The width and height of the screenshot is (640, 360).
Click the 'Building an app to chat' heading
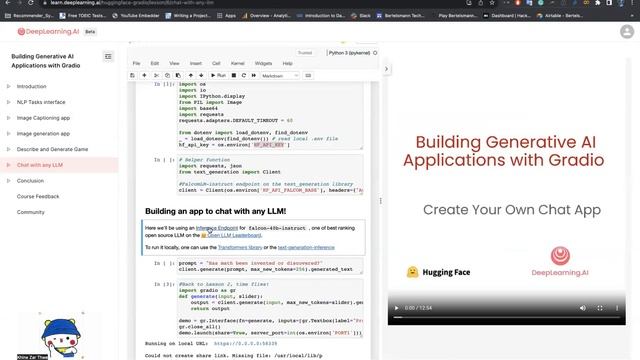coord(216,211)
